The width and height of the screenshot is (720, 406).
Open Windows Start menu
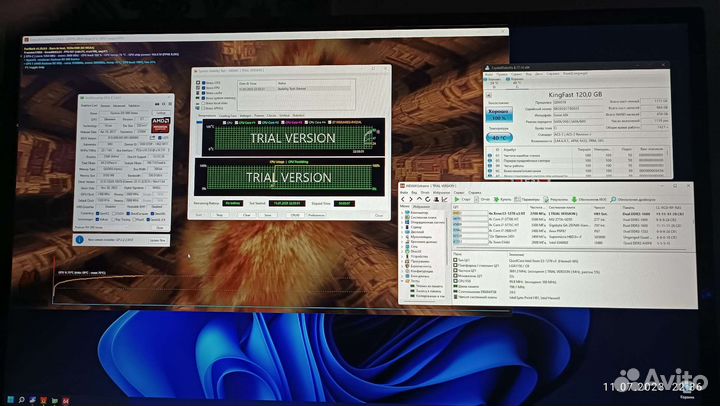(x=11, y=400)
